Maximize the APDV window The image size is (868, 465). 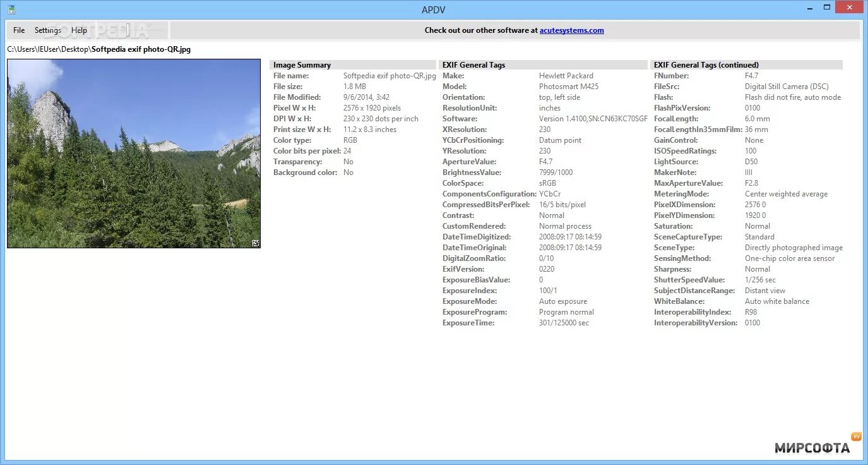pos(827,8)
